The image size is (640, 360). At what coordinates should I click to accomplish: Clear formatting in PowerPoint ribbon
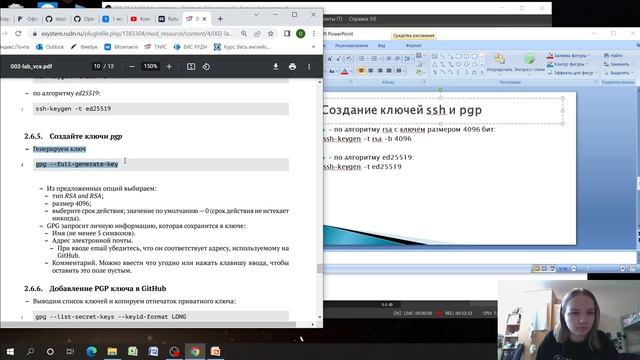click(x=349, y=59)
